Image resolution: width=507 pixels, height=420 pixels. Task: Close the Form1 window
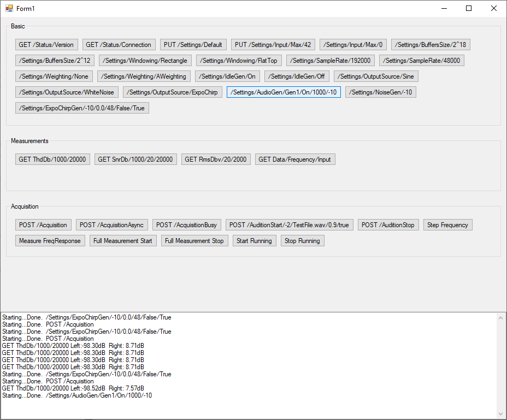pyautogui.click(x=494, y=8)
